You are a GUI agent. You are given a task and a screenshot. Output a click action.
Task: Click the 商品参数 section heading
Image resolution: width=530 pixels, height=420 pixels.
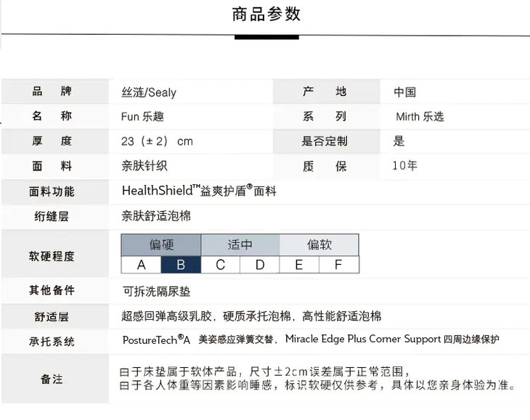(266, 15)
